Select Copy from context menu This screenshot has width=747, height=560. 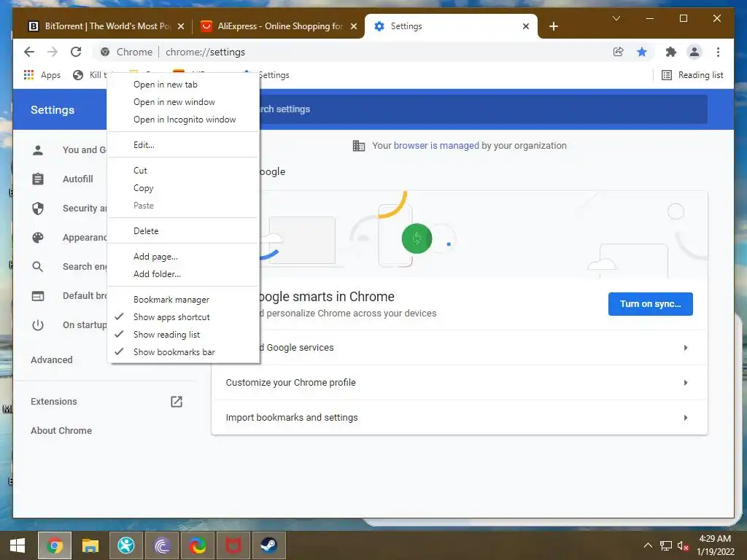click(x=183, y=188)
